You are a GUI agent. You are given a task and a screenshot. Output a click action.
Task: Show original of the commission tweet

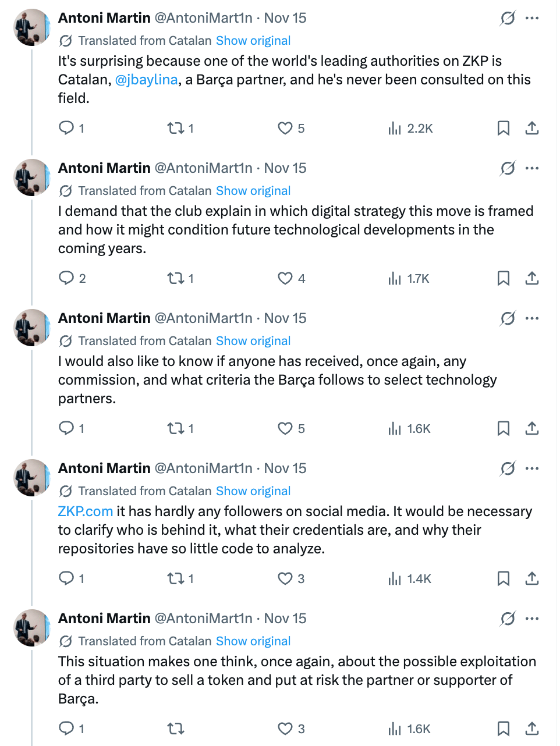pos(253,341)
